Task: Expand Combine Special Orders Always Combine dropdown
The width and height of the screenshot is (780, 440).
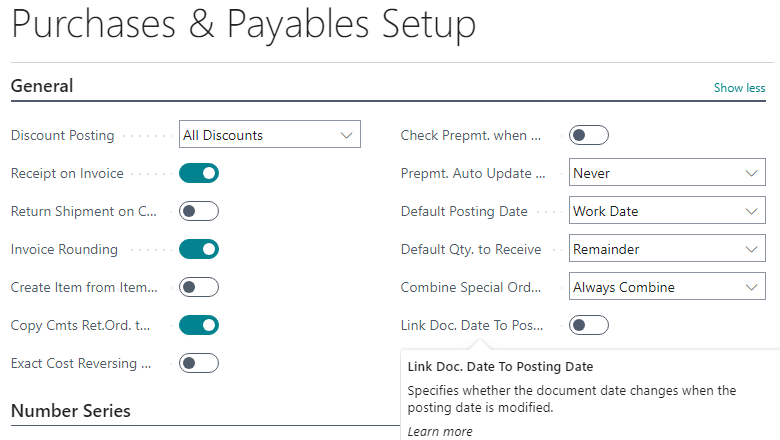Action: point(667,286)
